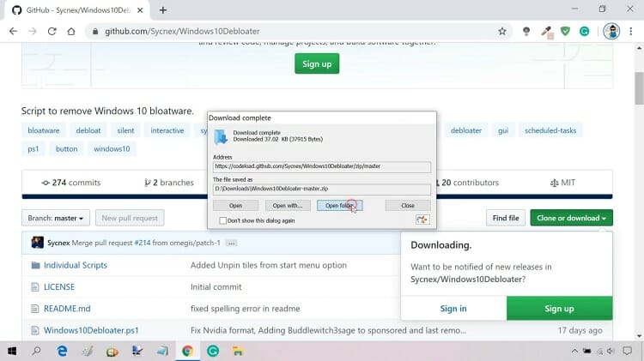This screenshot has width=644, height=361.
Task: Click Sign up in the Downloading popup
Action: (559, 309)
